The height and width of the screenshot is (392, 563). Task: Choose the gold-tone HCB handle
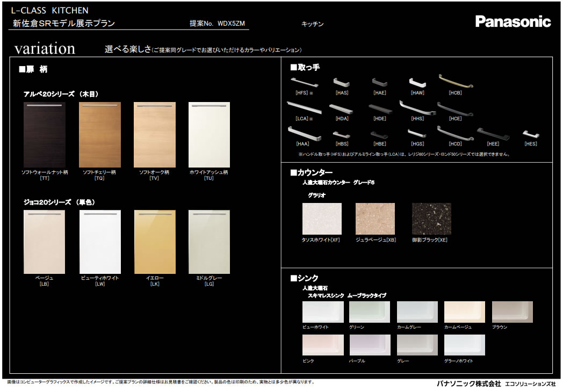456,81
